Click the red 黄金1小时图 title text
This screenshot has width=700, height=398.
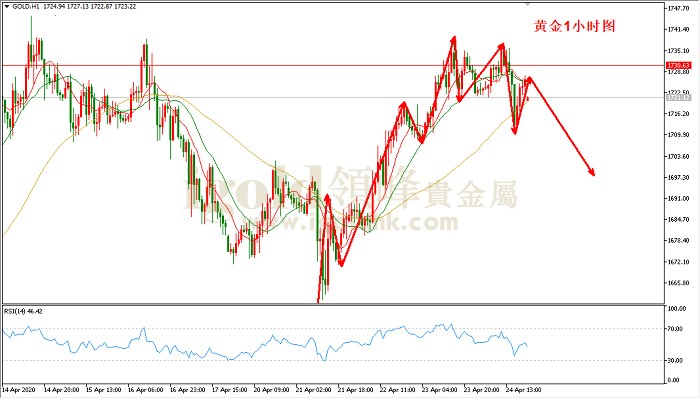(x=575, y=26)
